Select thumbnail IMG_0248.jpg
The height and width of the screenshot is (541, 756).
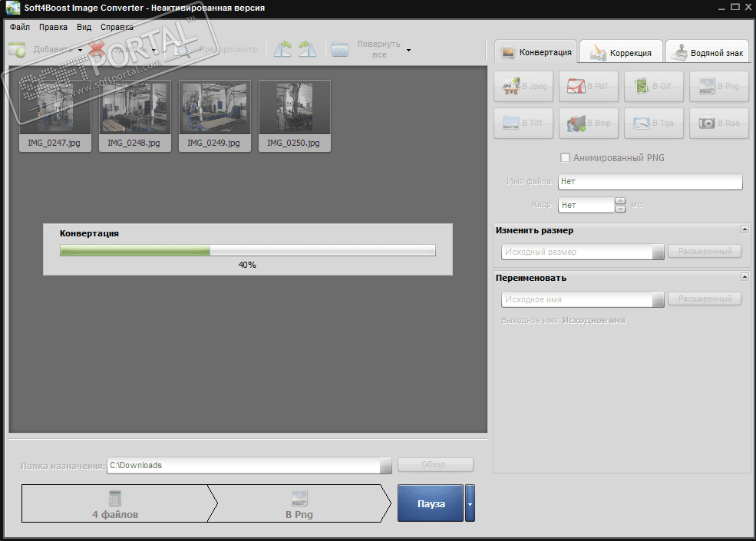coord(135,116)
